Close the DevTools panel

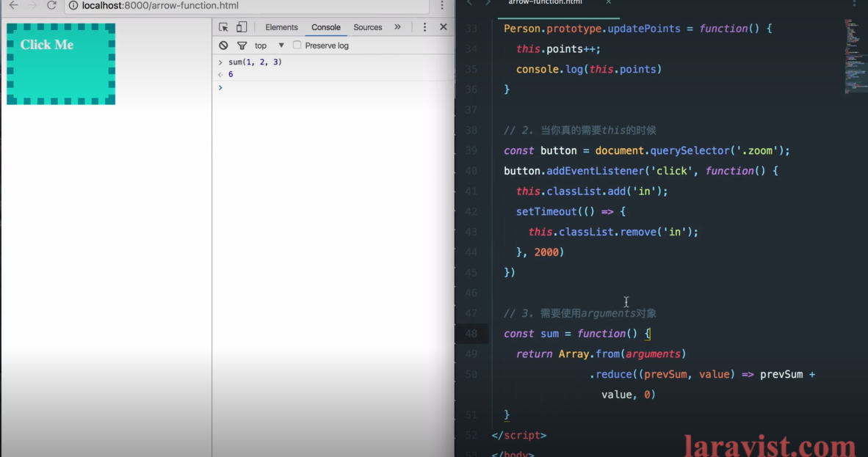pyautogui.click(x=444, y=26)
